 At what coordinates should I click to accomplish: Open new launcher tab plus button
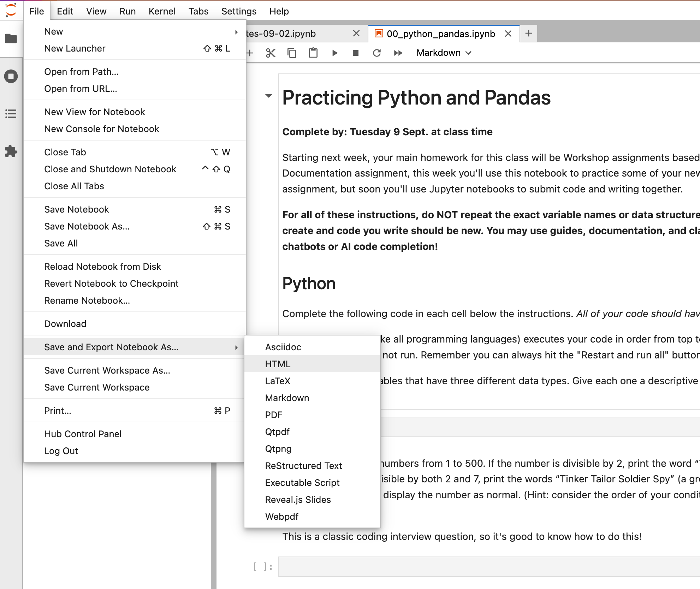(x=529, y=34)
